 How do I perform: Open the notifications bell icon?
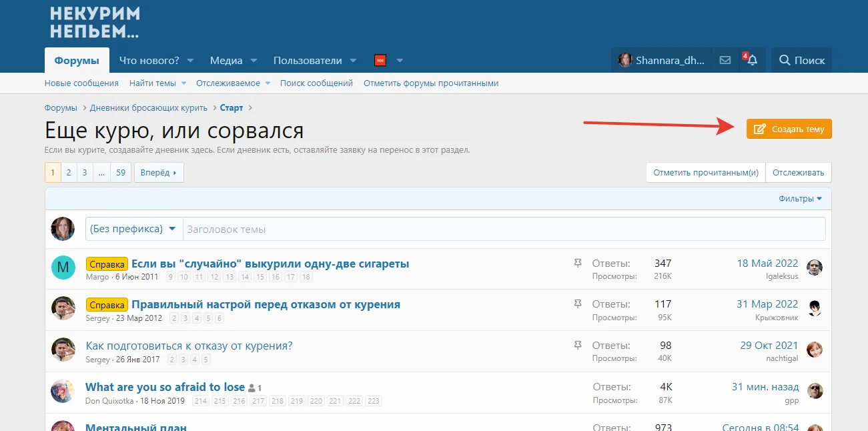pyautogui.click(x=752, y=60)
